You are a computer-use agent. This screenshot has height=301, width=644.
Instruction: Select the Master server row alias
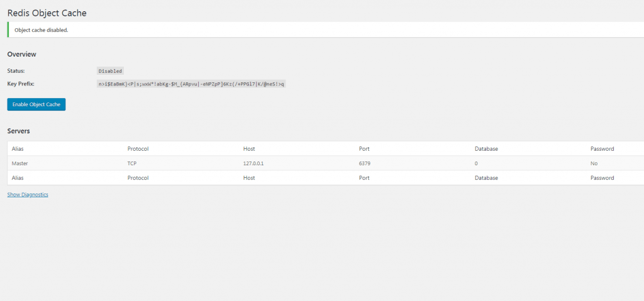click(19, 163)
